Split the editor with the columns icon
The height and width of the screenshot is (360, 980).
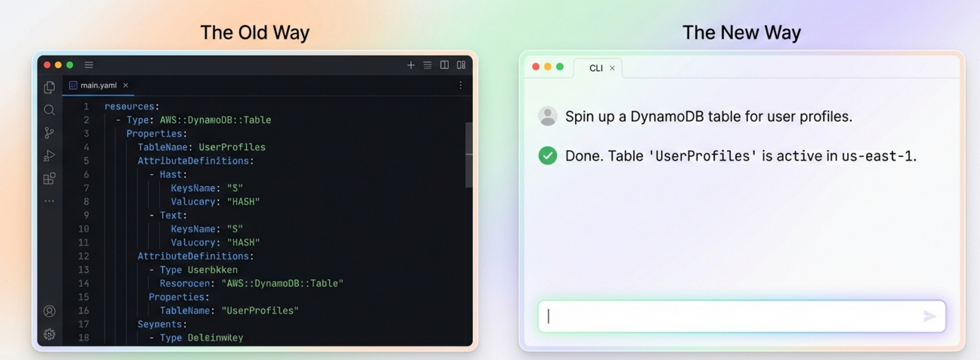(x=444, y=65)
